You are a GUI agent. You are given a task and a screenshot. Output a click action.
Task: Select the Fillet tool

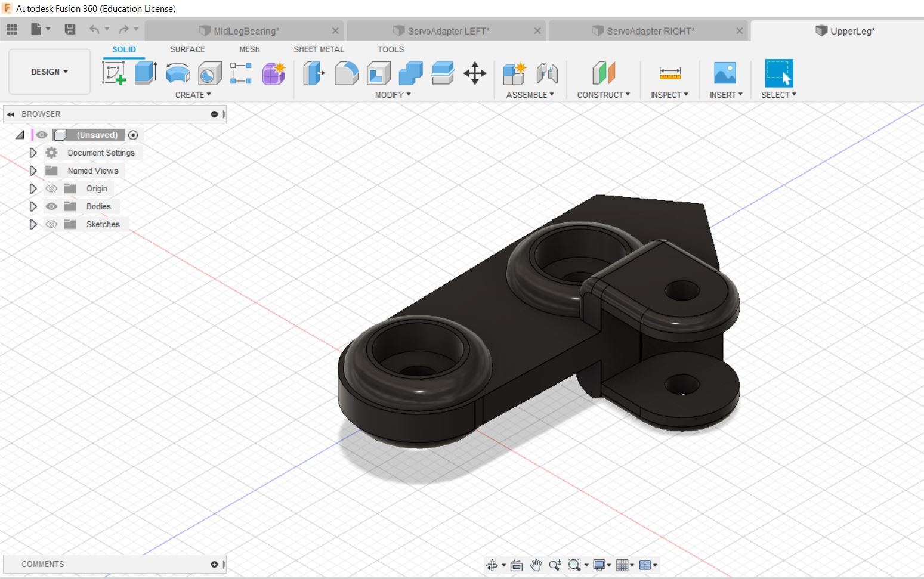(347, 73)
